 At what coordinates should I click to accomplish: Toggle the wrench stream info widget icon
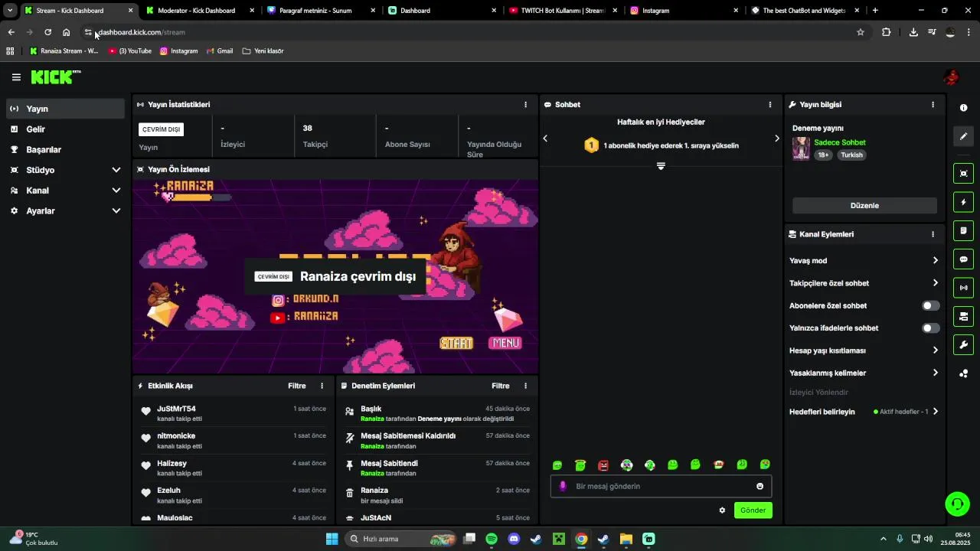964,344
